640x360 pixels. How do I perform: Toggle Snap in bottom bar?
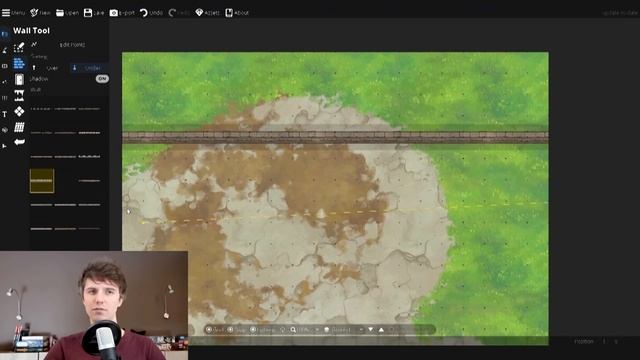237,330
